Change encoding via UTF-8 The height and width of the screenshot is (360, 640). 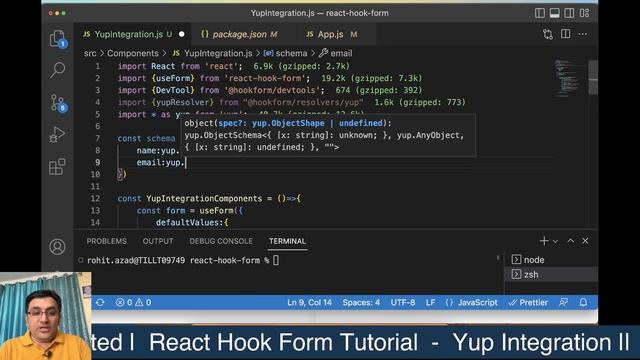(x=403, y=302)
